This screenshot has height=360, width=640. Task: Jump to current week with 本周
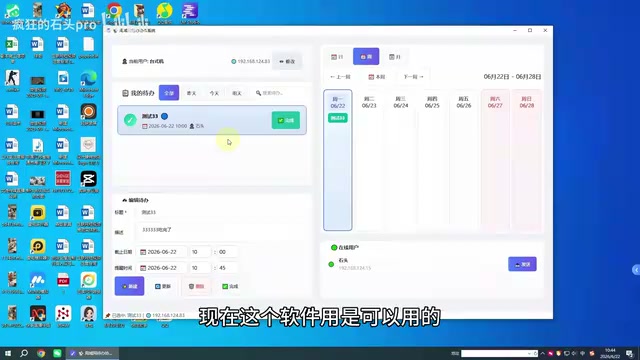pyautogui.click(x=377, y=77)
